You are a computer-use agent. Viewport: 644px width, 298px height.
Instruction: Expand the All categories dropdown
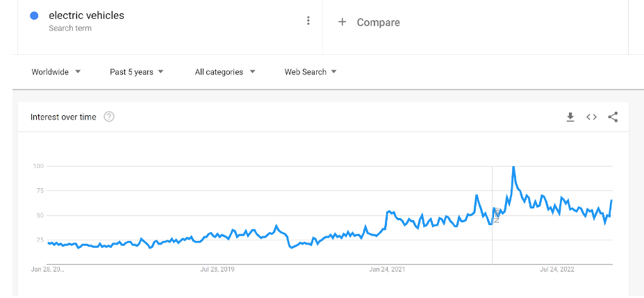click(224, 72)
